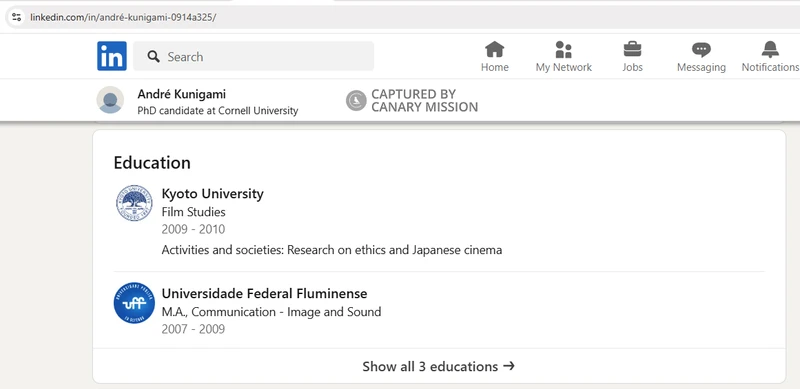The width and height of the screenshot is (800, 389).
Task: Click M.A., Communication - Image and Sound
Action: 271,312
